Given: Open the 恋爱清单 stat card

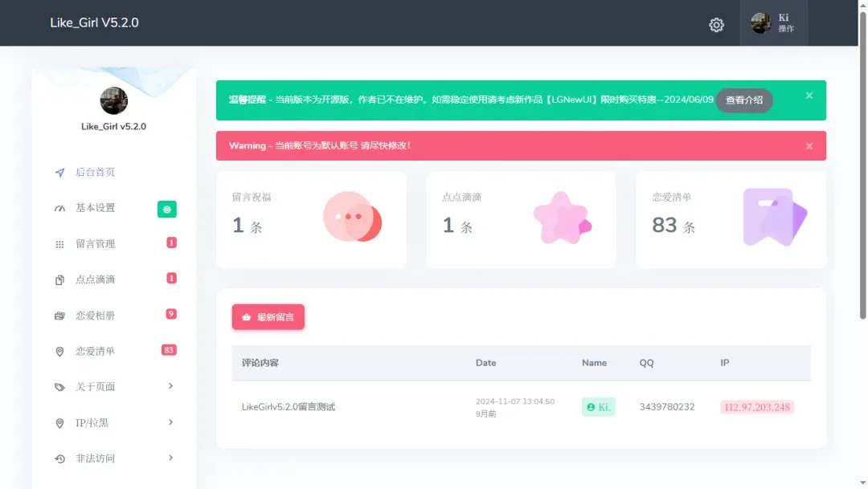Looking at the screenshot, I should point(731,219).
